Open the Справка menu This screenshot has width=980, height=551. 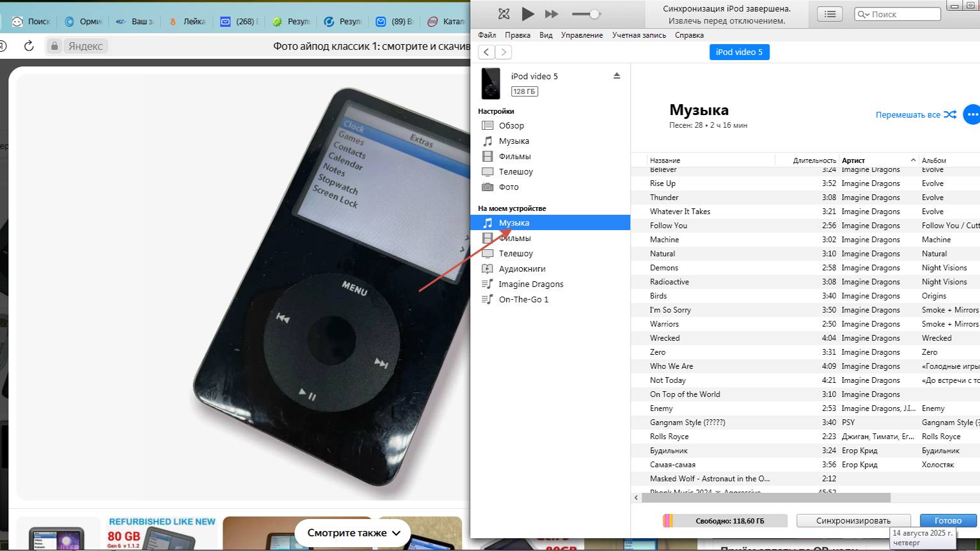(x=689, y=35)
